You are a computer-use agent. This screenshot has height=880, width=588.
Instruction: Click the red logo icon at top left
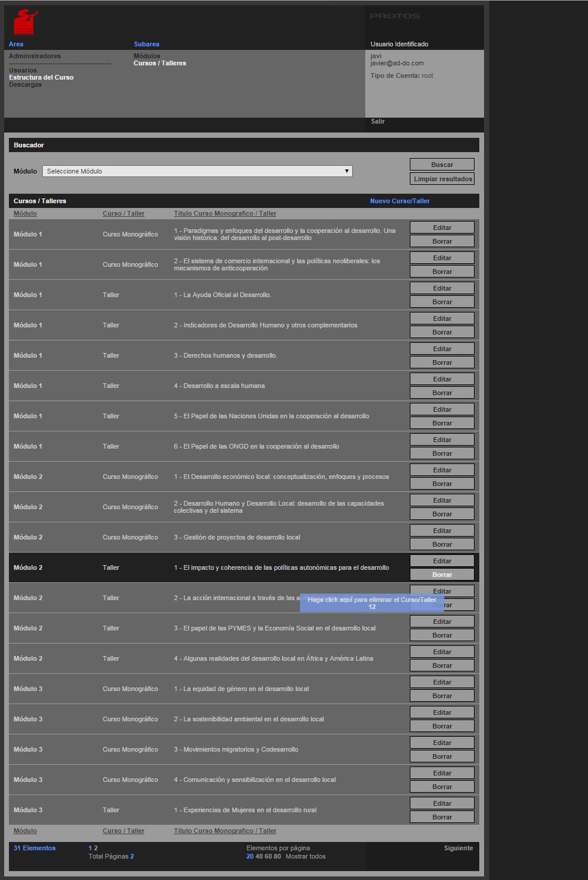click(x=25, y=23)
